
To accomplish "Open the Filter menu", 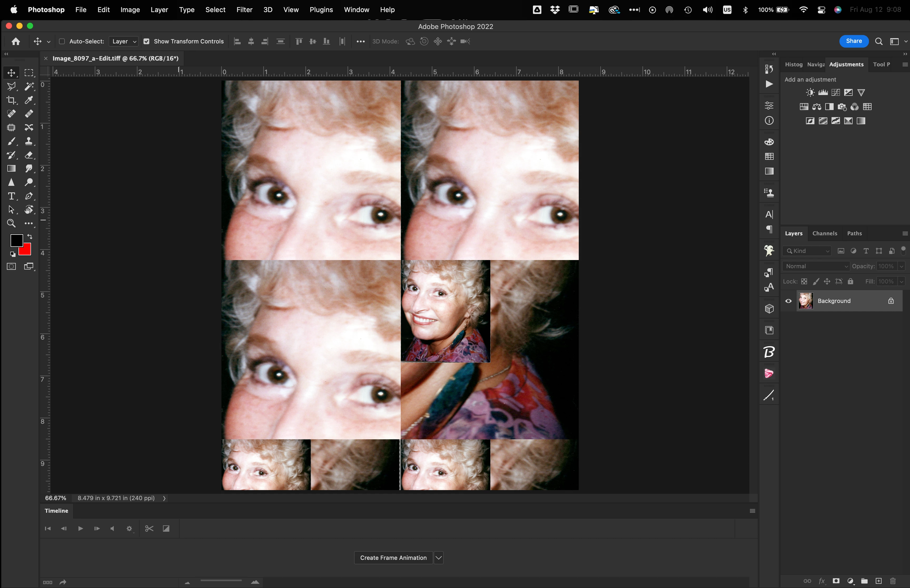I will click(x=244, y=9).
